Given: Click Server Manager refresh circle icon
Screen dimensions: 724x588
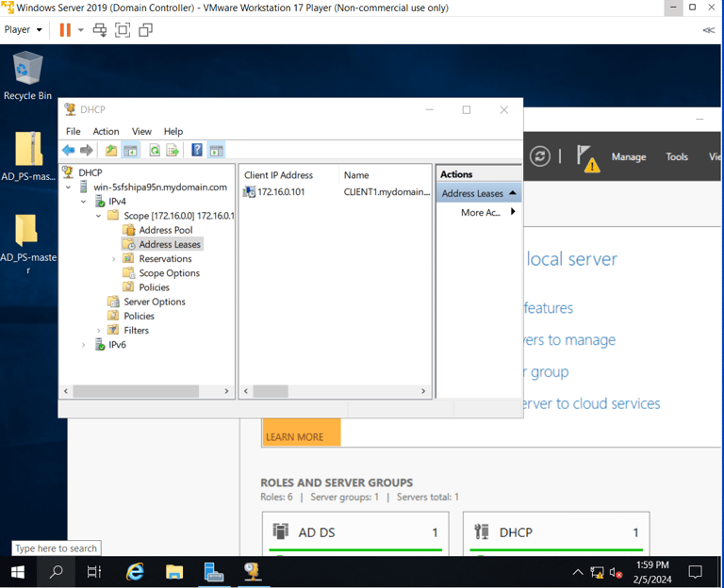Looking at the screenshot, I should pos(540,156).
